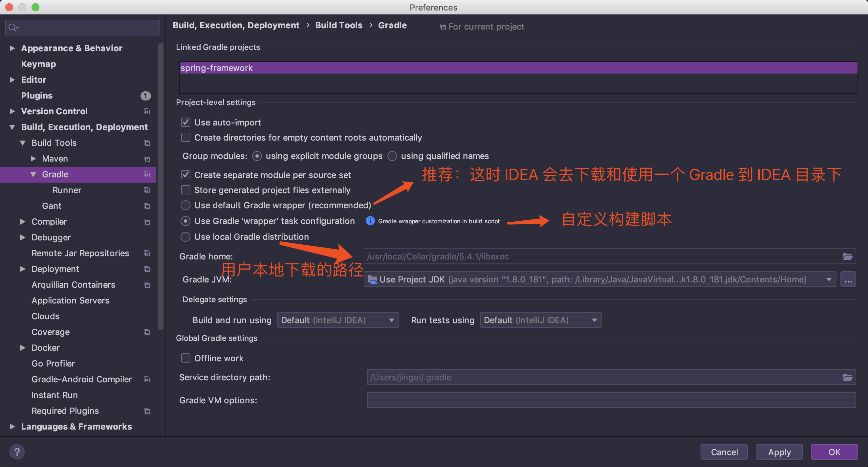This screenshot has height=467, width=868.
Task: Click the Gradle home folder browse icon
Action: pos(847,256)
